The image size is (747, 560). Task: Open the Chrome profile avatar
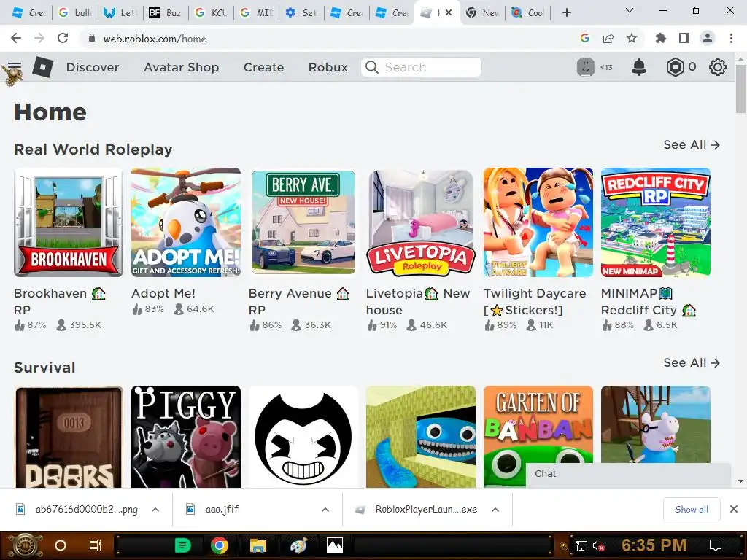point(708,38)
